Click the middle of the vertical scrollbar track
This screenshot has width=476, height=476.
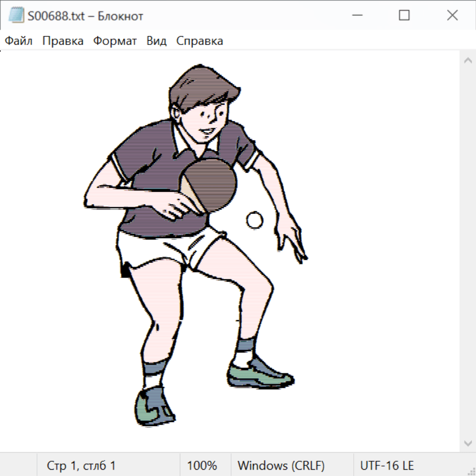coord(468,252)
